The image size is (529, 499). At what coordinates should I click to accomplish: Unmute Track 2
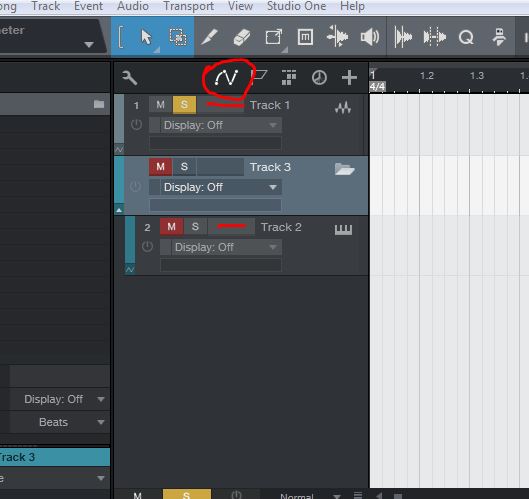pyautogui.click(x=171, y=227)
